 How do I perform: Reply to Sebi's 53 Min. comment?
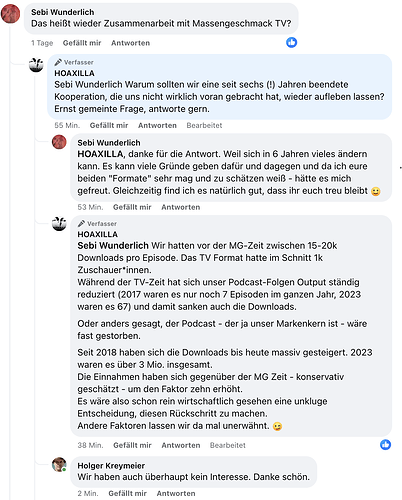[x=181, y=207]
